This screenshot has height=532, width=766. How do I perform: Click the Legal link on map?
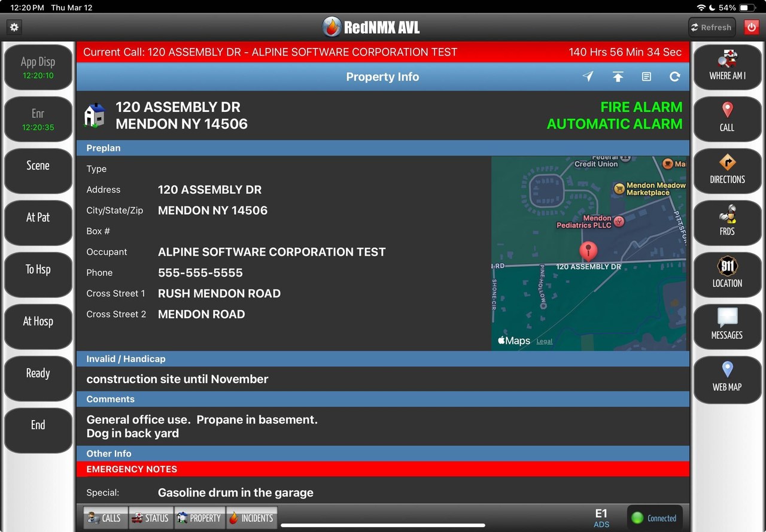(544, 341)
